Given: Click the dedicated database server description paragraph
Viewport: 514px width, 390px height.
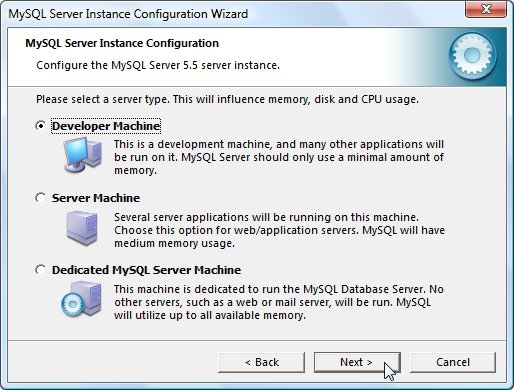Looking at the screenshot, I should (x=279, y=302).
